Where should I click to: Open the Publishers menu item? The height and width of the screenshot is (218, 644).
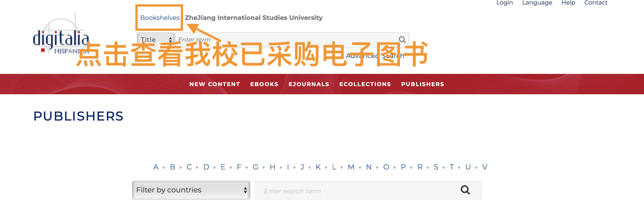pyautogui.click(x=423, y=84)
